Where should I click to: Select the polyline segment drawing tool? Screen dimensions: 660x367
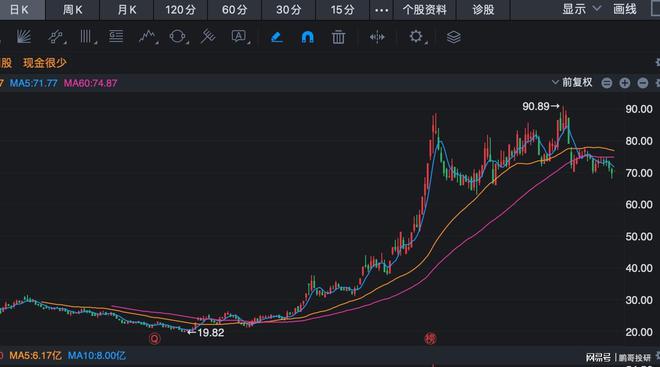[56, 37]
